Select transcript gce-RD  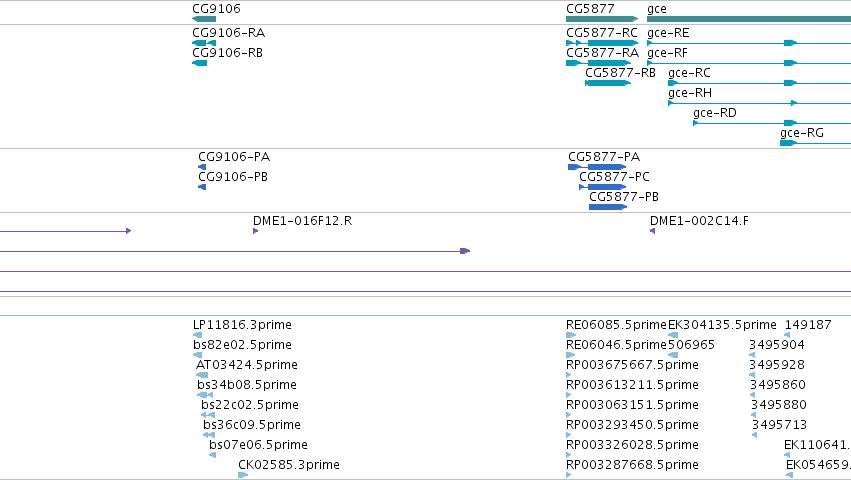pyautogui.click(x=715, y=113)
